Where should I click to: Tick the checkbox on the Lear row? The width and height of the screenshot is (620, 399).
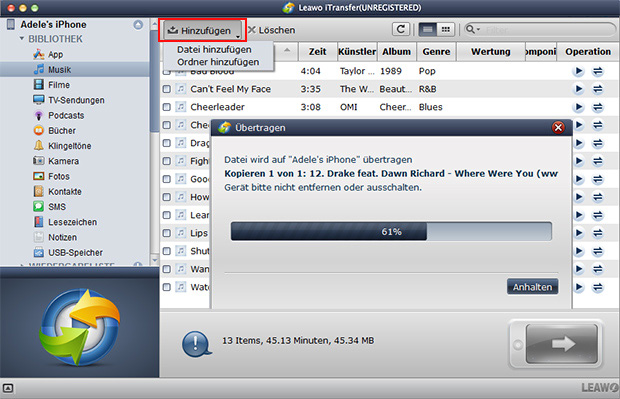click(x=166, y=215)
